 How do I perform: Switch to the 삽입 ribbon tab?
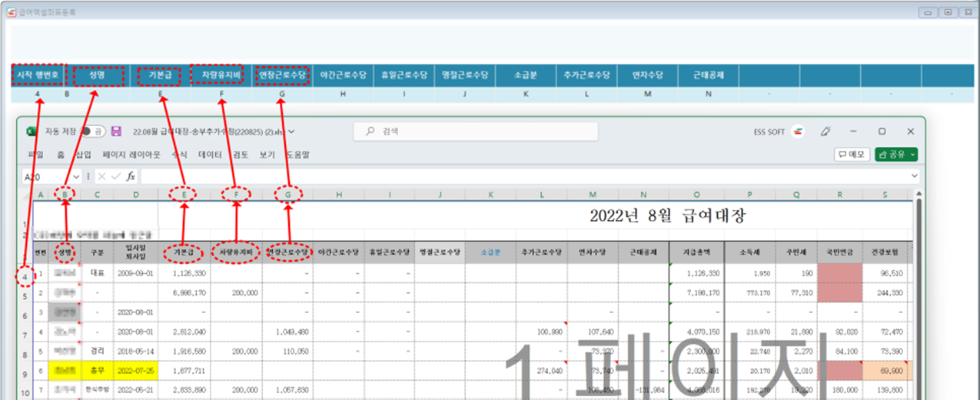[x=83, y=155]
